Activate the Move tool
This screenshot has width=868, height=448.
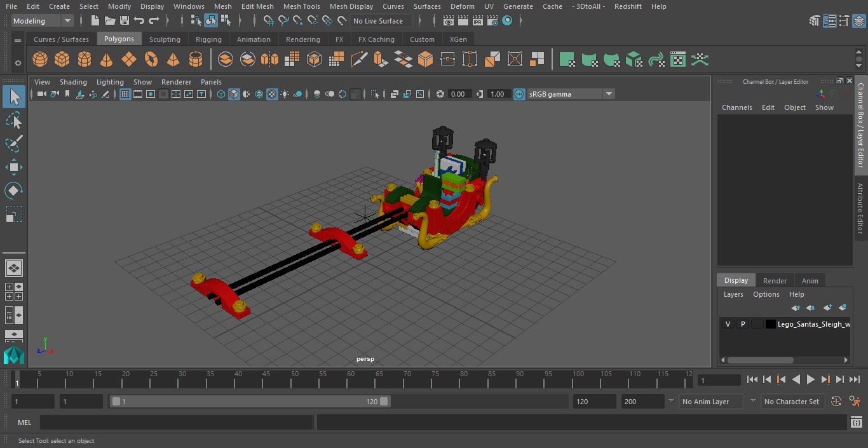click(x=14, y=168)
